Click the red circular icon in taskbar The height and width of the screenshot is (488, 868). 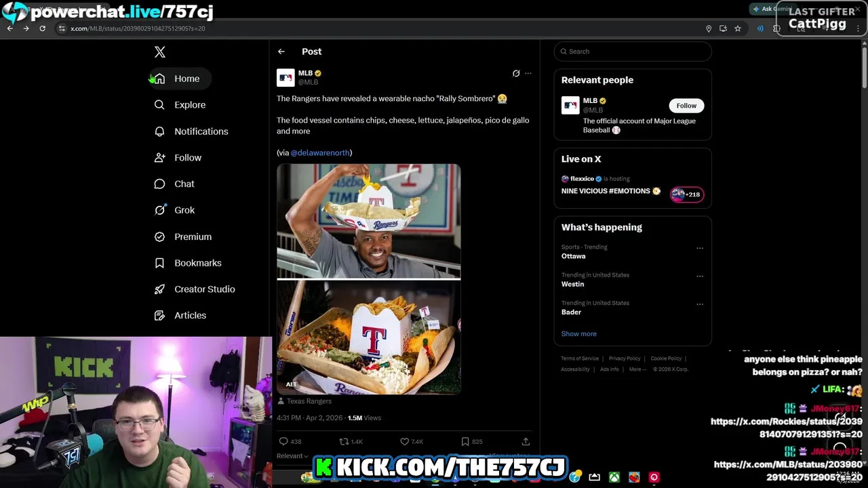pos(654,477)
